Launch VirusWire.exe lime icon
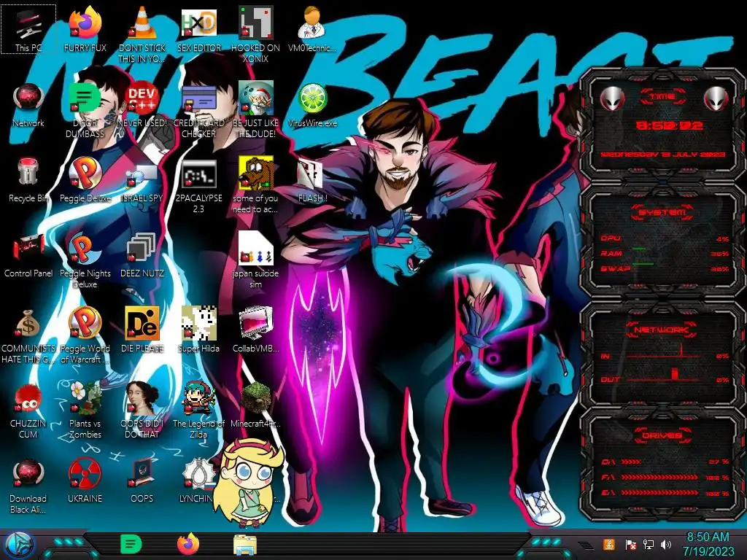 pyautogui.click(x=312, y=105)
